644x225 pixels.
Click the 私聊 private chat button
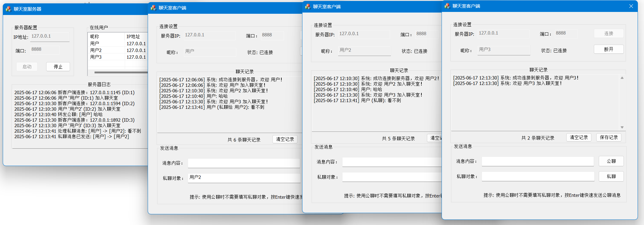pyautogui.click(x=611, y=176)
